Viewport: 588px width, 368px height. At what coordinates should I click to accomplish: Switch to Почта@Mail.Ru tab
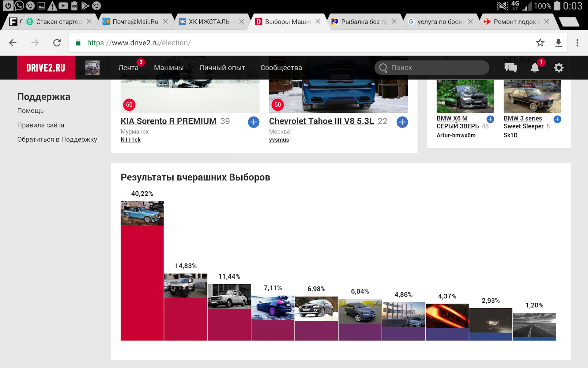point(135,22)
